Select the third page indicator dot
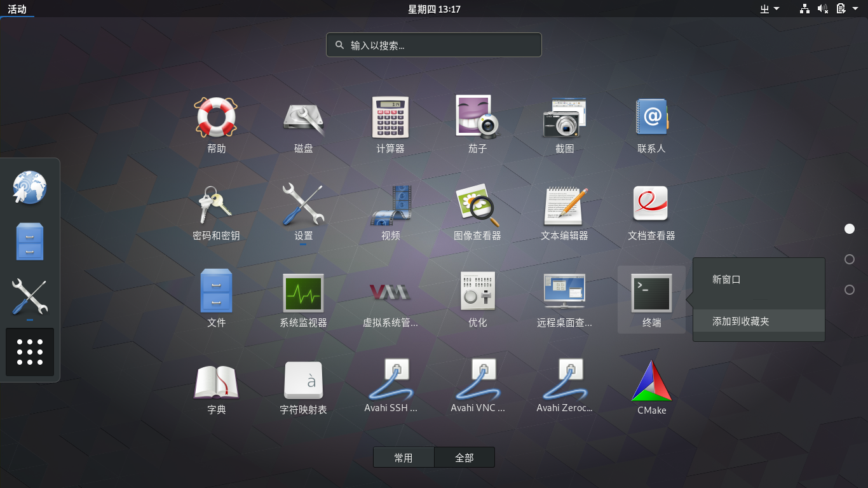 pyautogui.click(x=850, y=290)
